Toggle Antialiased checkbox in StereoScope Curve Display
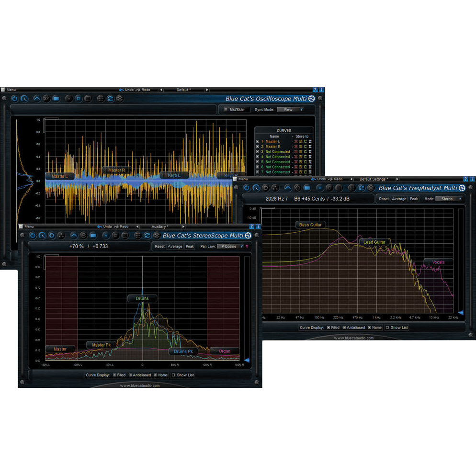 [x=130, y=375]
